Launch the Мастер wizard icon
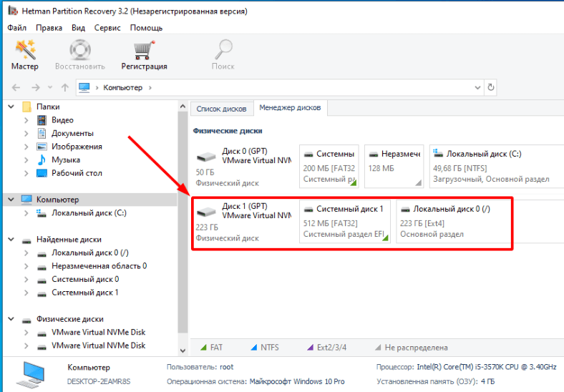This screenshot has width=564, height=392. point(25,49)
